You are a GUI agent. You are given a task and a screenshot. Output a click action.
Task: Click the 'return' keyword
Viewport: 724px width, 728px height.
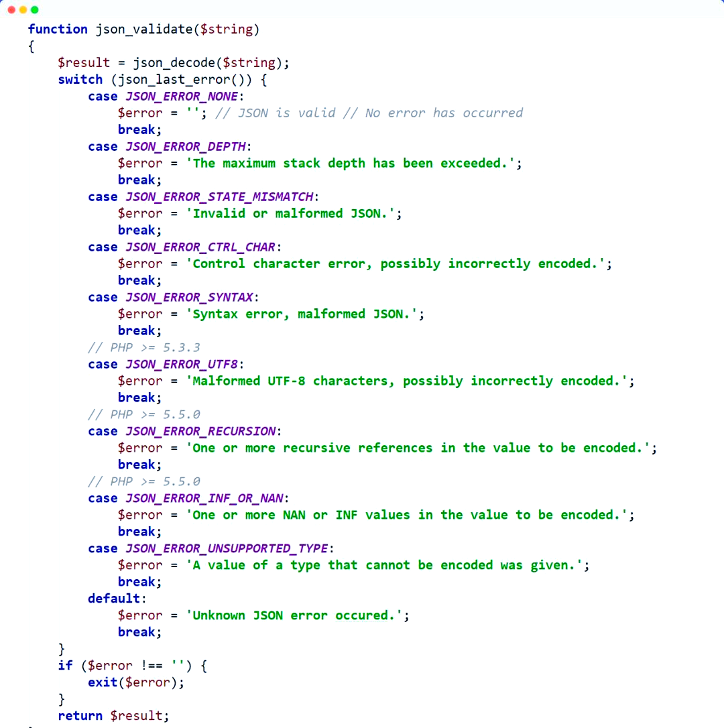tap(80, 715)
